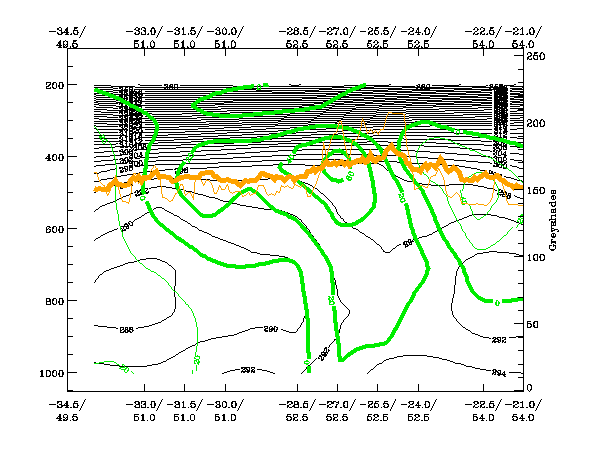Screen dimensions: 600x450
Task: Select the 200 value on right Greyshades axis
Action: [538, 123]
